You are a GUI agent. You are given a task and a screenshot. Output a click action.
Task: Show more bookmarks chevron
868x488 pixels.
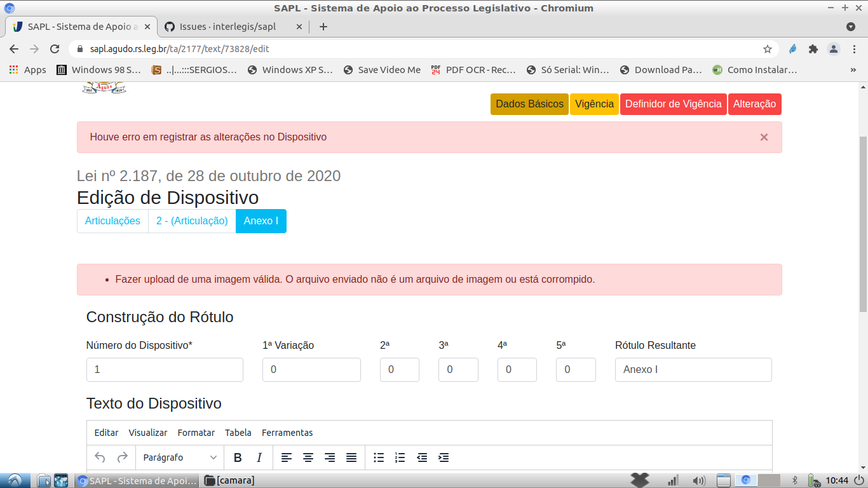(x=853, y=70)
